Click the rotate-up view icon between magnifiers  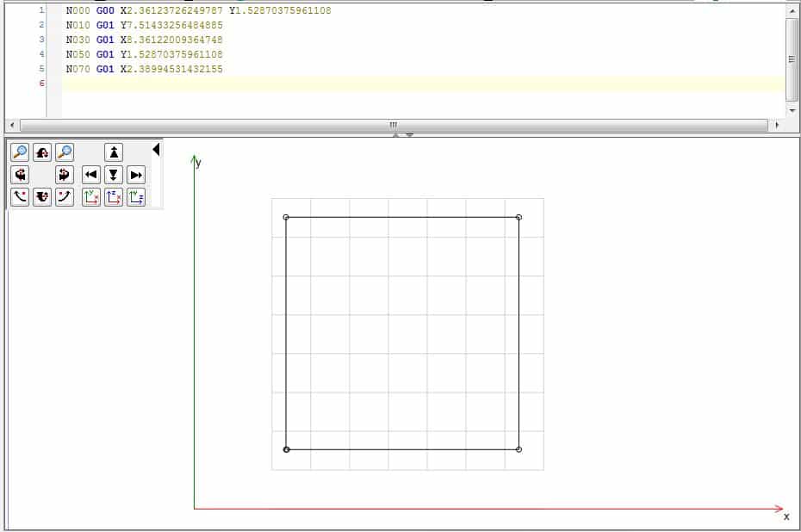[42, 152]
